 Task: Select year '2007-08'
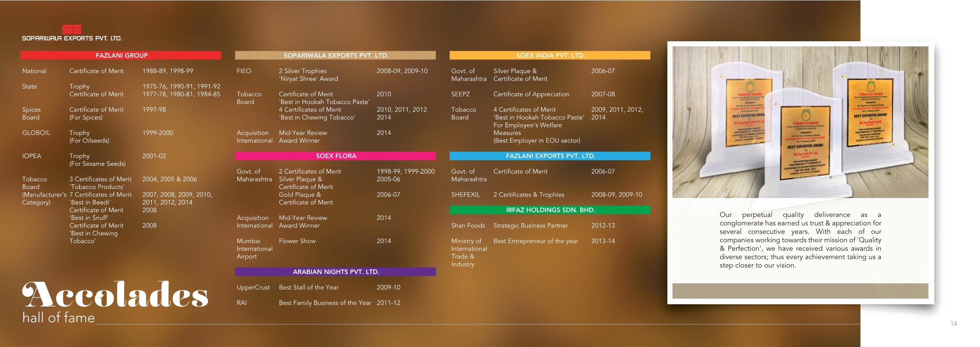[x=603, y=94]
